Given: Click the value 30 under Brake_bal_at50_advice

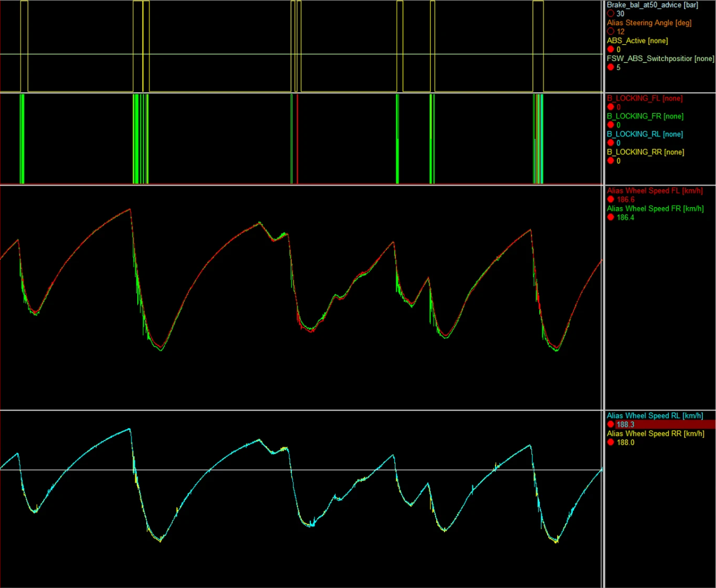Looking at the screenshot, I should pyautogui.click(x=620, y=14).
